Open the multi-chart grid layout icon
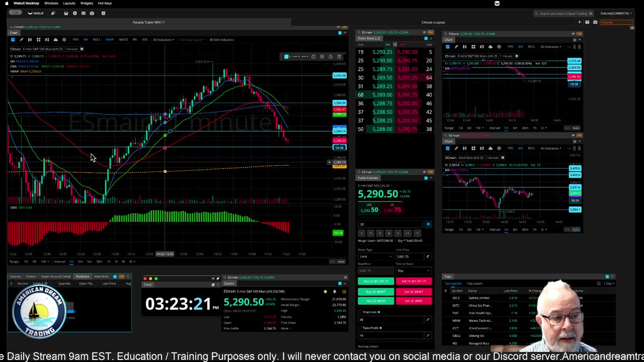 (38, 40)
